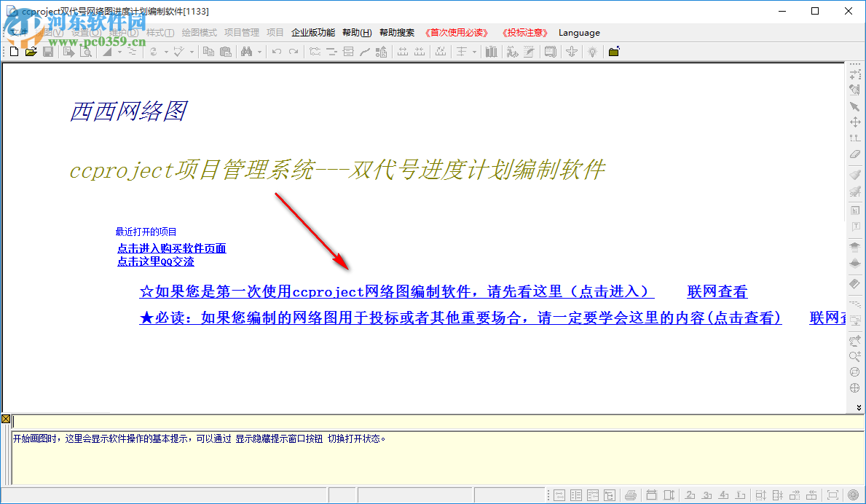Open the Language menu
Screen dimensions: 866x504
point(579,32)
